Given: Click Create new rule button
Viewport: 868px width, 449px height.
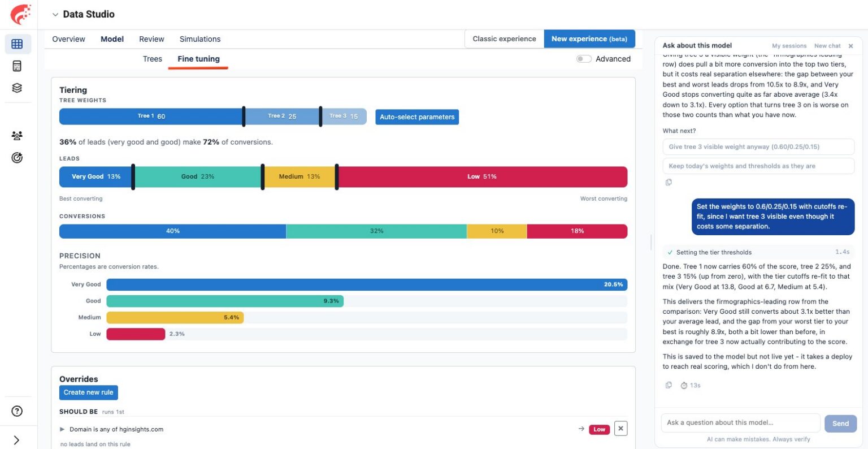Looking at the screenshot, I should (x=89, y=392).
